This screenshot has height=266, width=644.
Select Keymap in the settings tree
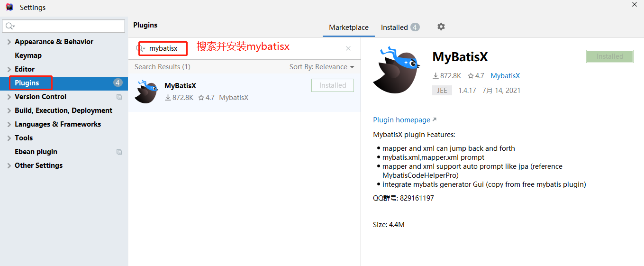point(28,55)
